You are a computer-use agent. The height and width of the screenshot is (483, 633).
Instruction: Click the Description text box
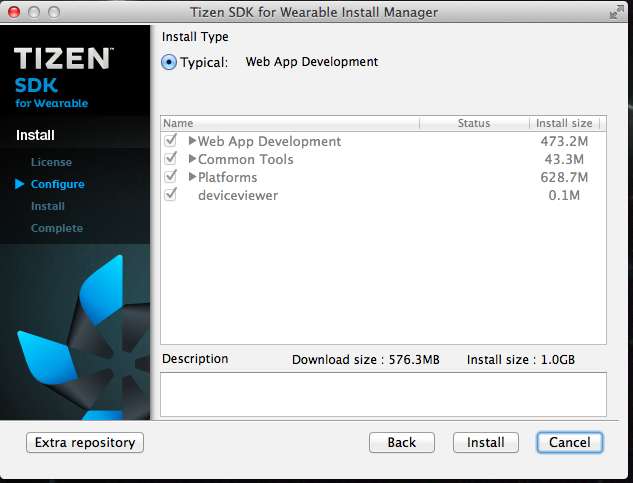click(x=384, y=395)
